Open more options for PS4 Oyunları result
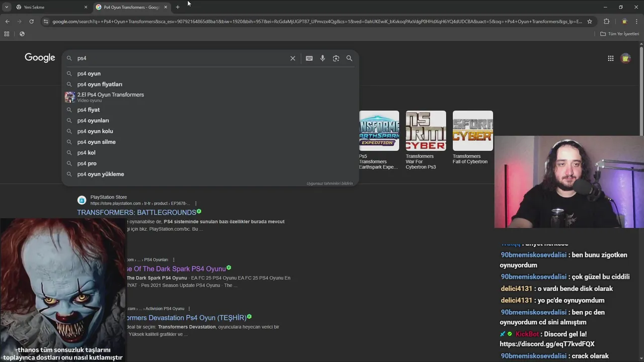Screen dimensions: 644x362 174,260
